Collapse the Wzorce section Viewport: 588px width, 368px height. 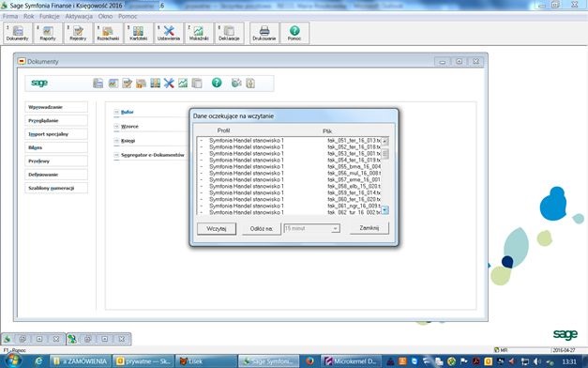click(x=116, y=126)
